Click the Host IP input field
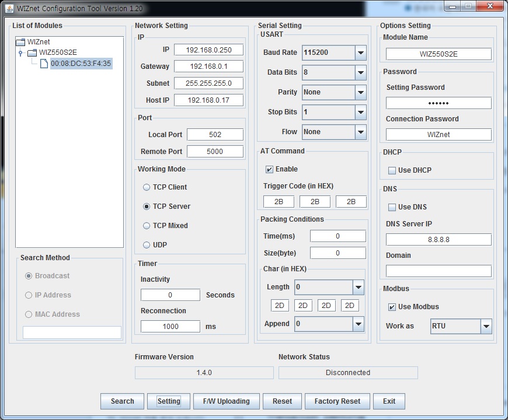 pyautogui.click(x=208, y=100)
